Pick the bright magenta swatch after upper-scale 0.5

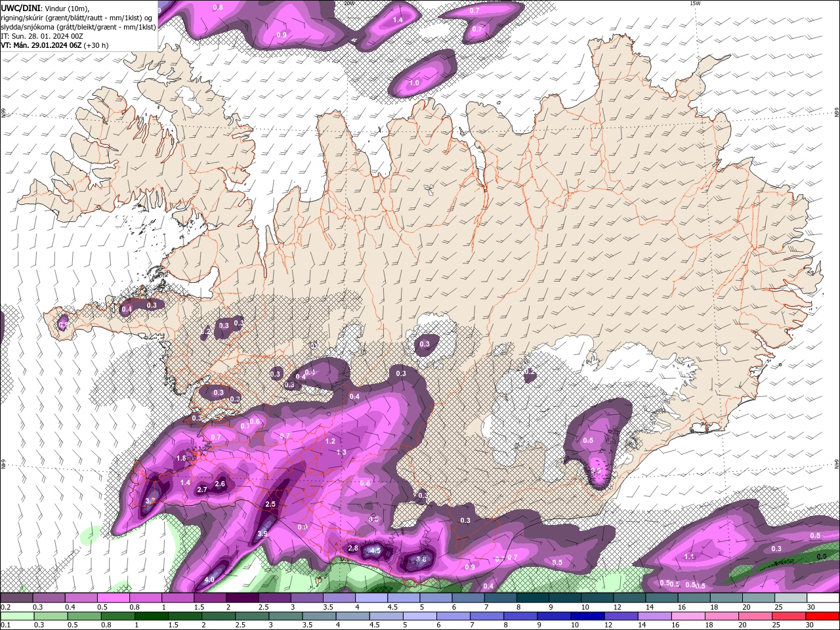pyautogui.click(x=113, y=598)
